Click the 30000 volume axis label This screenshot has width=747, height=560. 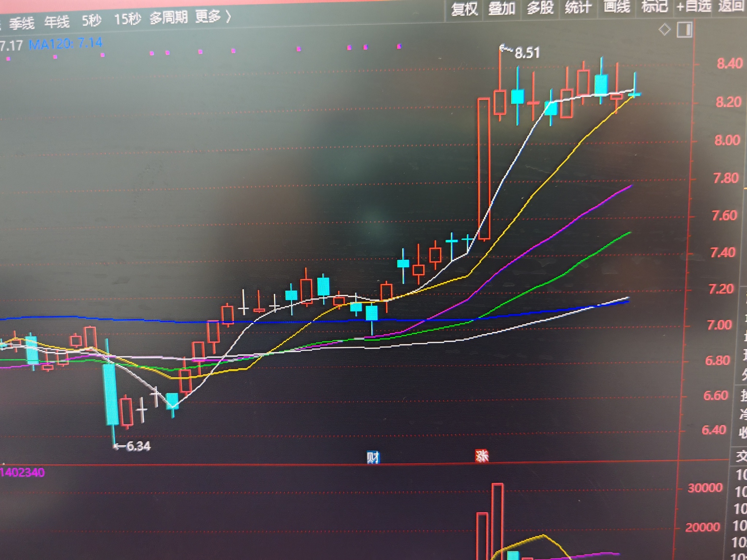pos(705,488)
